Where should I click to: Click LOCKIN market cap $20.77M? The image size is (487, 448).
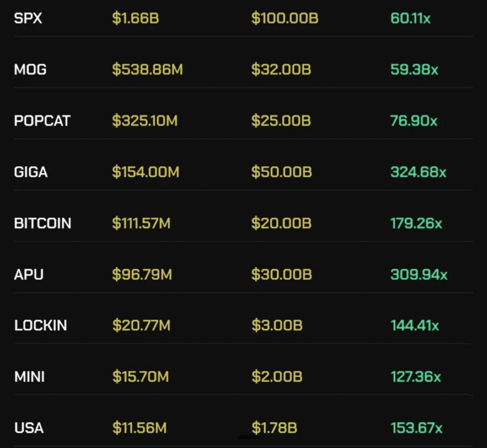click(141, 325)
